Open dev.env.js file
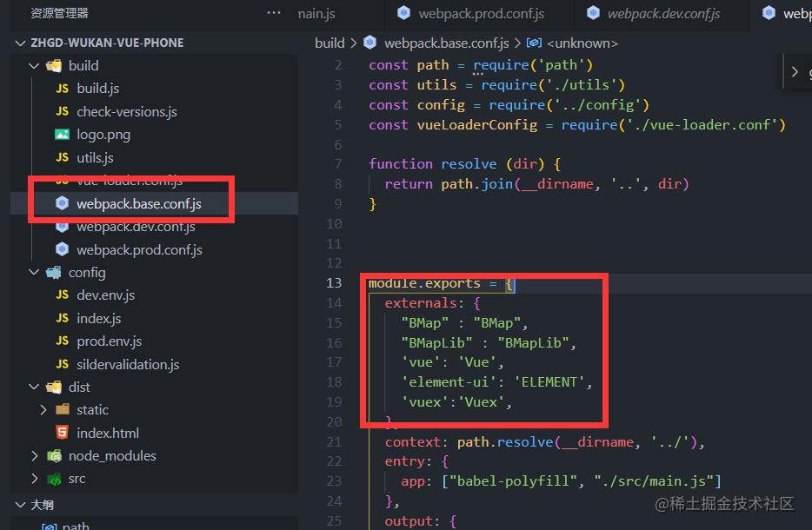The image size is (812, 530). point(106,295)
